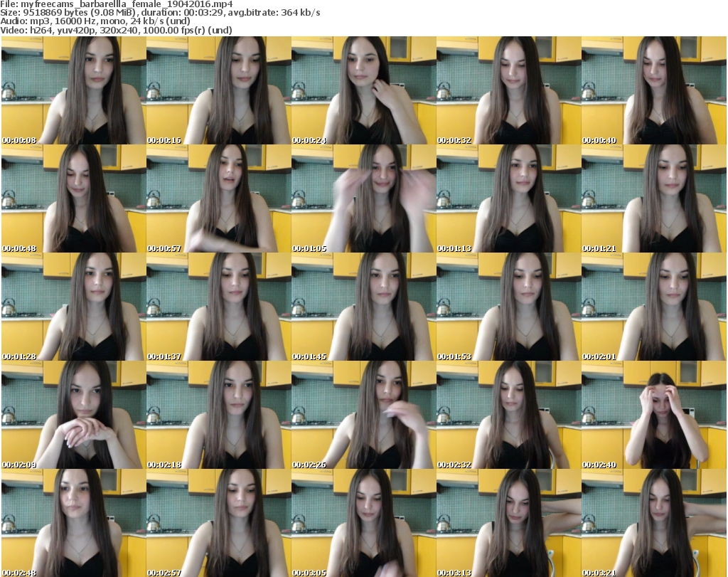
Task: Click the File name header line
Action: 117,4
